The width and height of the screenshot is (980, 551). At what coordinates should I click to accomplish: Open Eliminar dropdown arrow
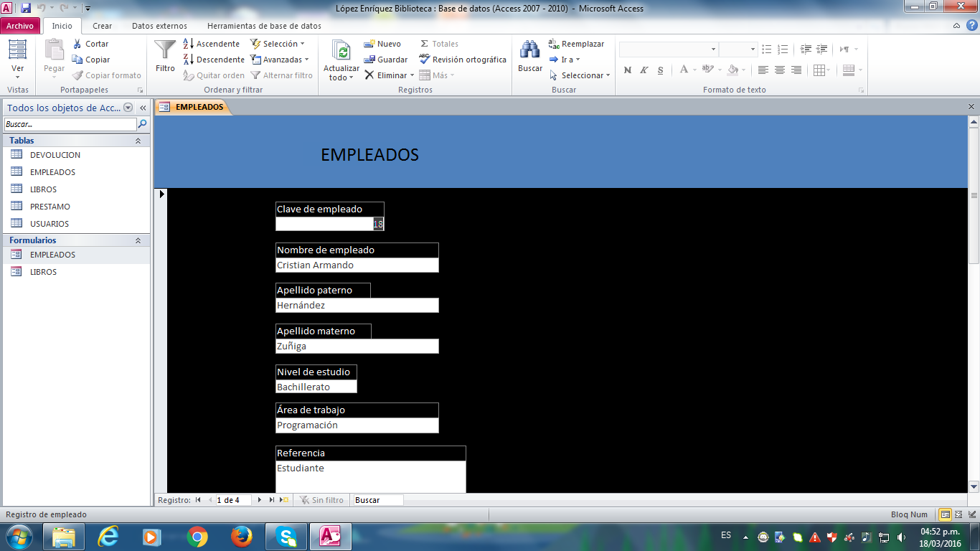click(413, 75)
